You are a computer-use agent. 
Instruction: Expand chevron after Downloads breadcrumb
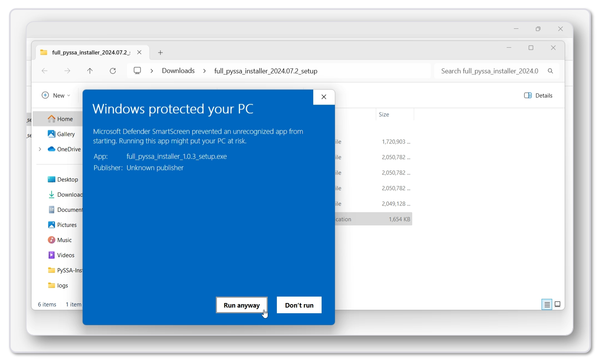point(204,71)
